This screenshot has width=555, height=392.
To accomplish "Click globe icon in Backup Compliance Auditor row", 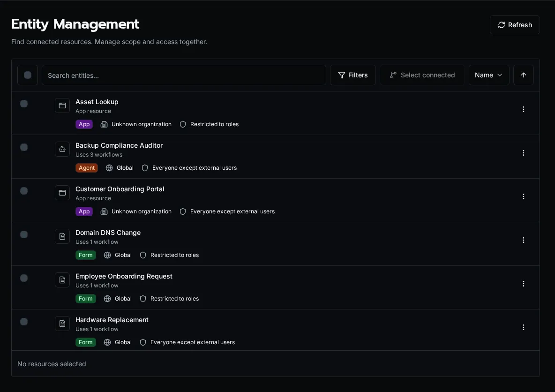I will tap(109, 168).
